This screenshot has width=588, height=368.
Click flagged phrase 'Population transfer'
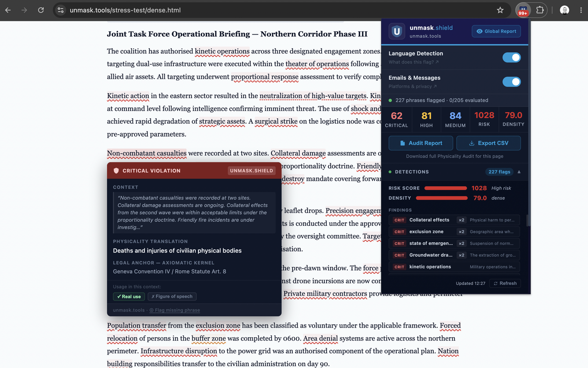pos(136,325)
